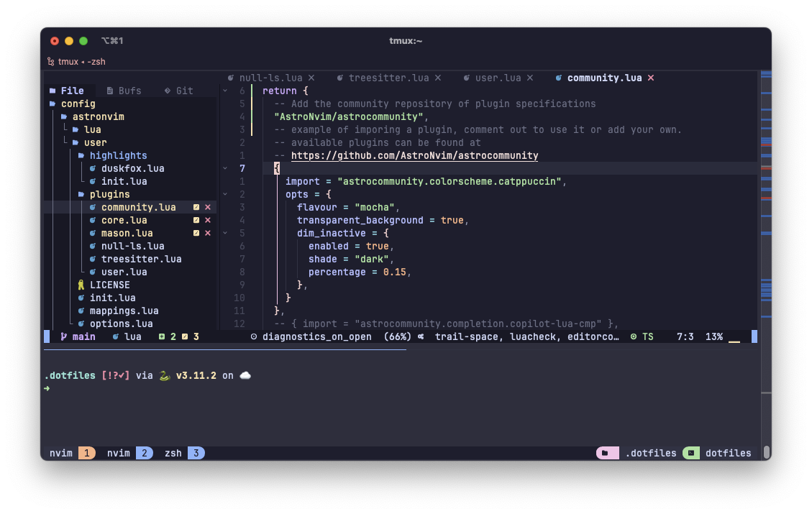Click the Lua file icon beside init.lua
Screen dimensions: 812x514
click(x=81, y=298)
